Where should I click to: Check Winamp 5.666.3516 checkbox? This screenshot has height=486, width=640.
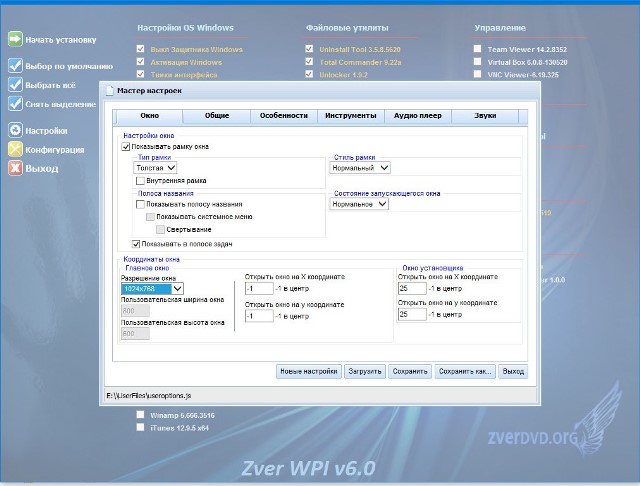pyautogui.click(x=140, y=415)
